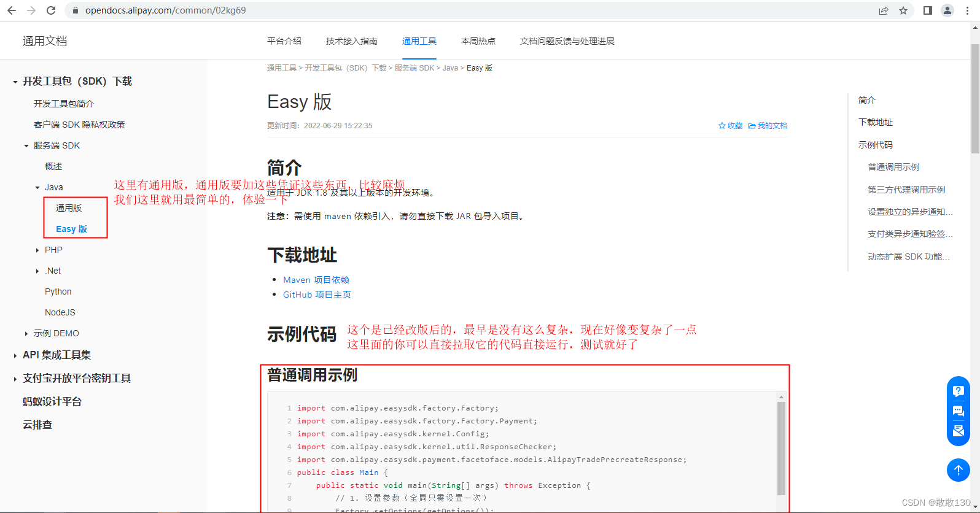
Task: Jump to 普通调用示例 in the page outline
Action: (x=893, y=167)
